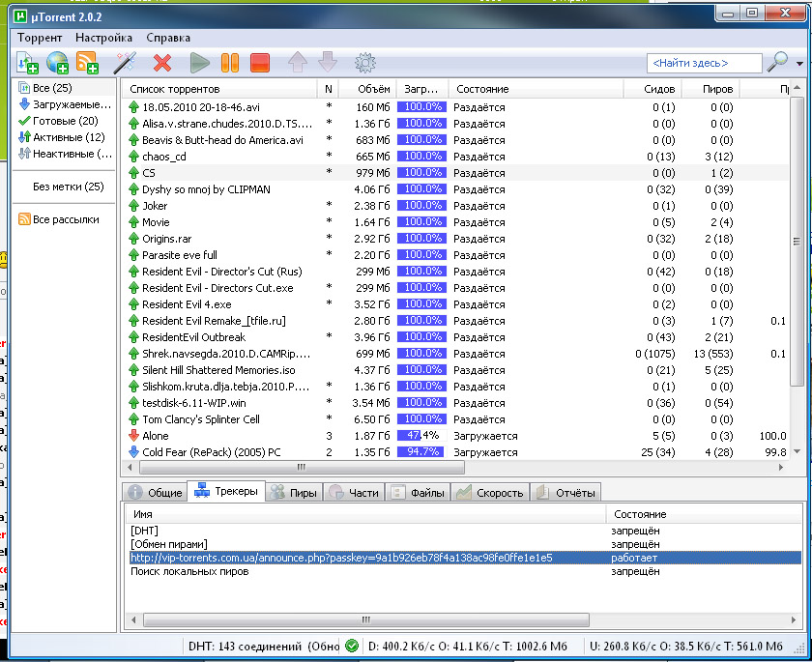This screenshot has height=662, width=812.
Task: Click Add Torrent from URL globe icon
Action: click(x=57, y=63)
